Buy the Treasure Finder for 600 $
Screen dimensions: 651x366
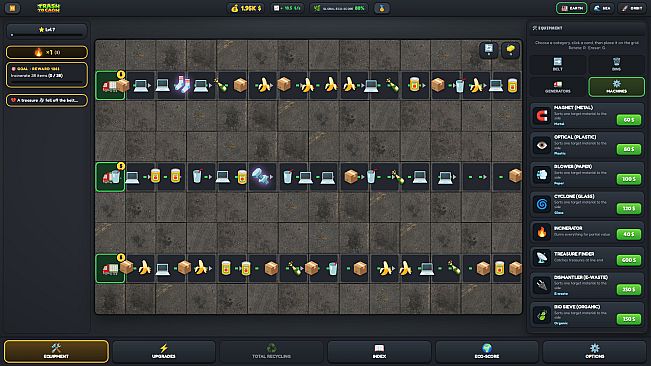(x=629, y=260)
